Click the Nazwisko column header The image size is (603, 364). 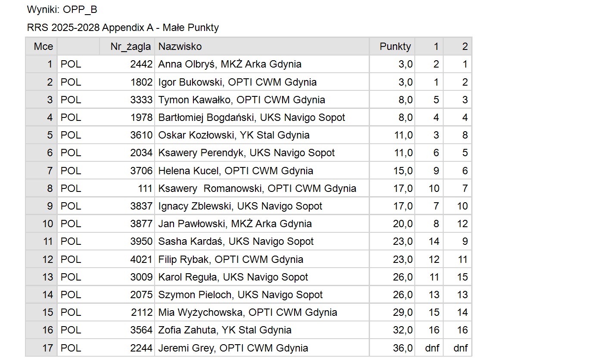pos(262,46)
